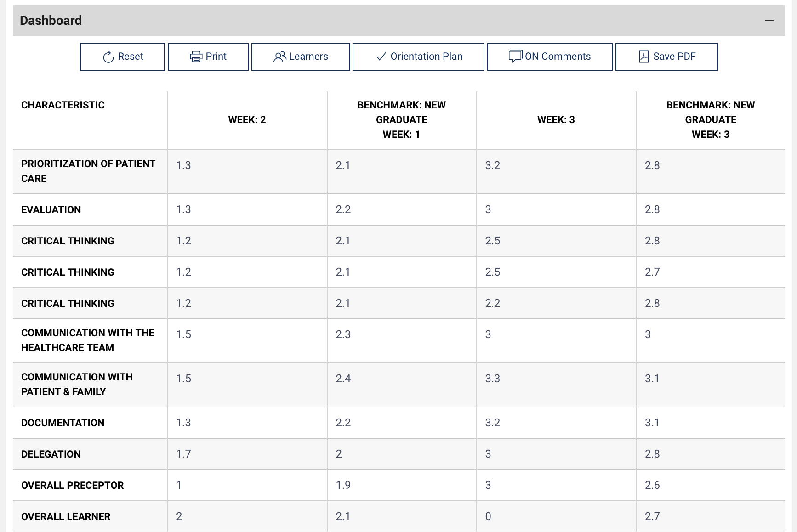Click the people icon beside Learners
The width and height of the screenshot is (797, 532).
pos(279,57)
